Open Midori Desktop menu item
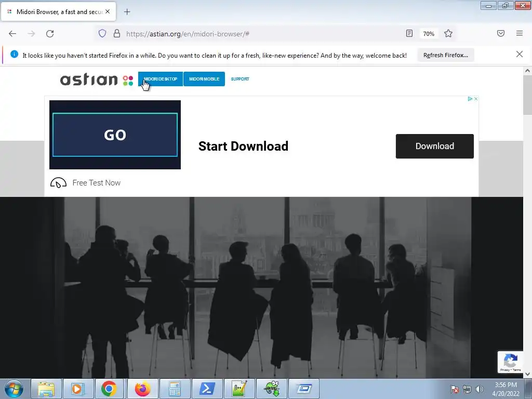The height and width of the screenshot is (399, 532). (x=161, y=79)
